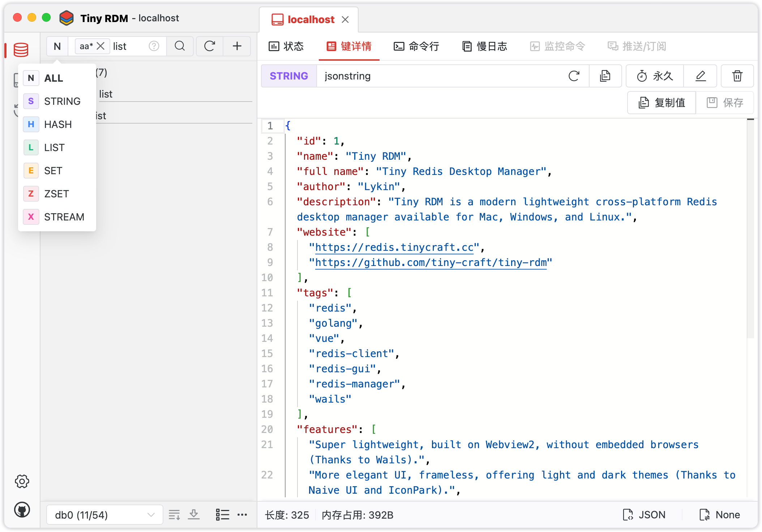Click the 保存 save button

click(725, 103)
